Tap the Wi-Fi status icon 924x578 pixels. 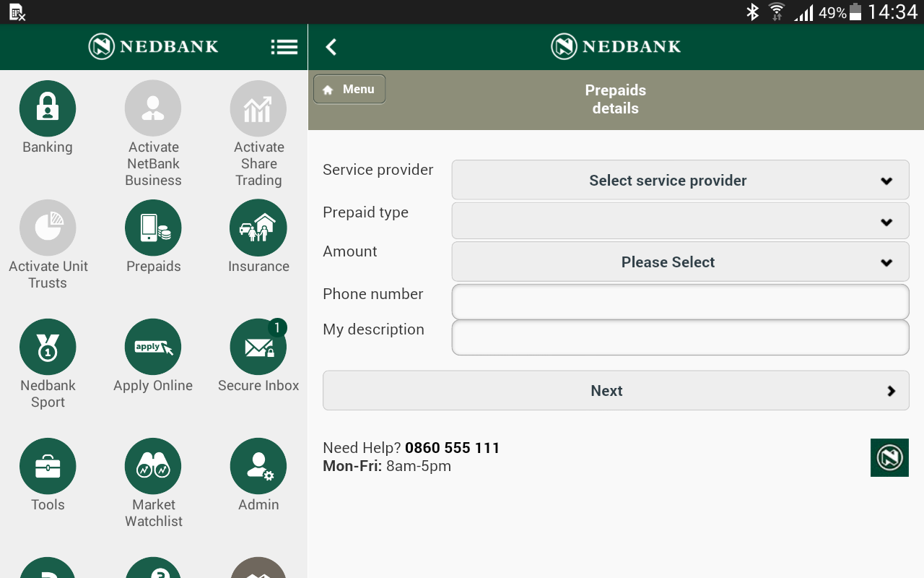777,12
